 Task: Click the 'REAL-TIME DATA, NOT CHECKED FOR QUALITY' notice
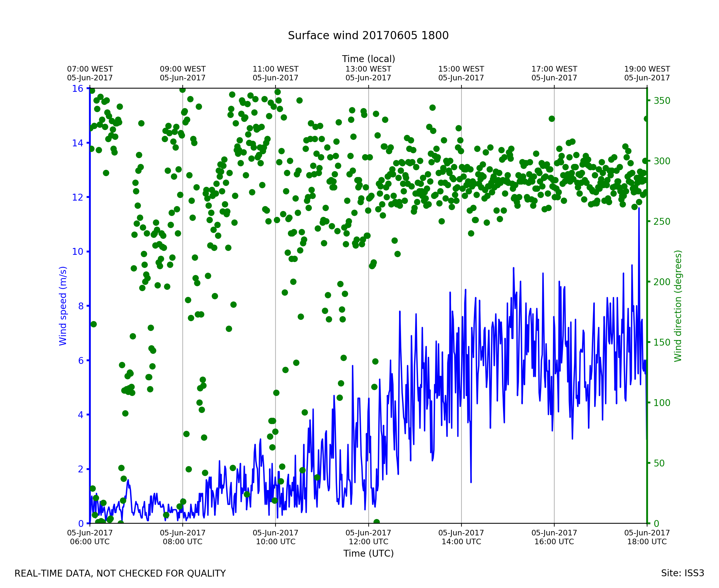120,574
